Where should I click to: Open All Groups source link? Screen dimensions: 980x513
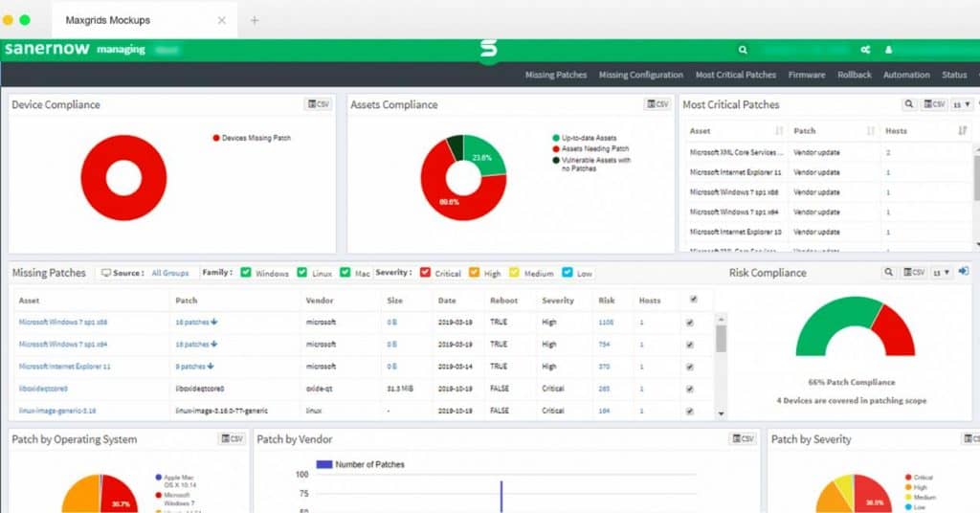pos(170,273)
